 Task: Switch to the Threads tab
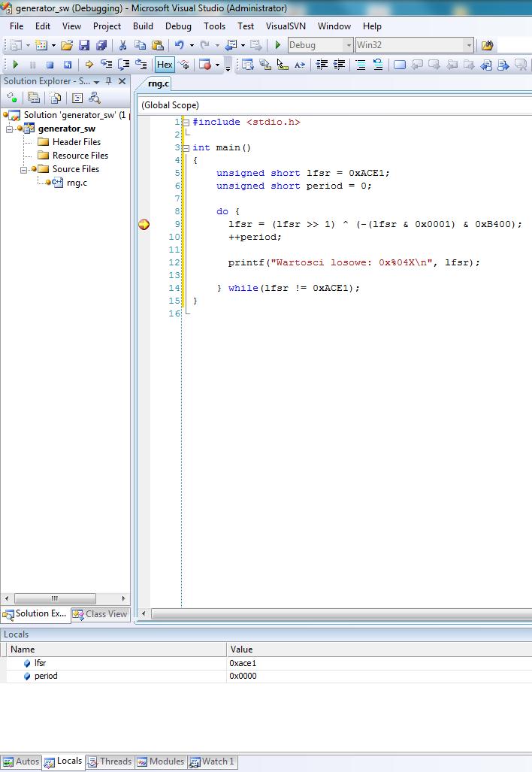[x=110, y=761]
